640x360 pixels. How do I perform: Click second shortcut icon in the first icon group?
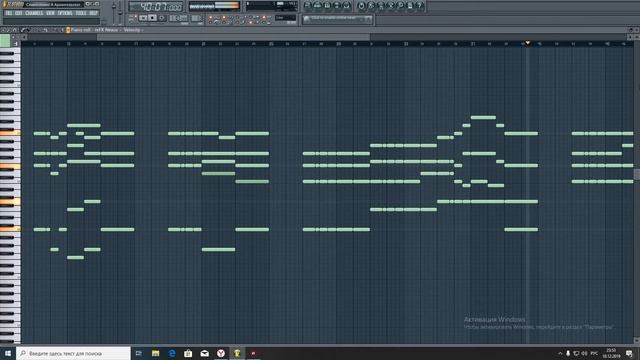pos(318,5)
